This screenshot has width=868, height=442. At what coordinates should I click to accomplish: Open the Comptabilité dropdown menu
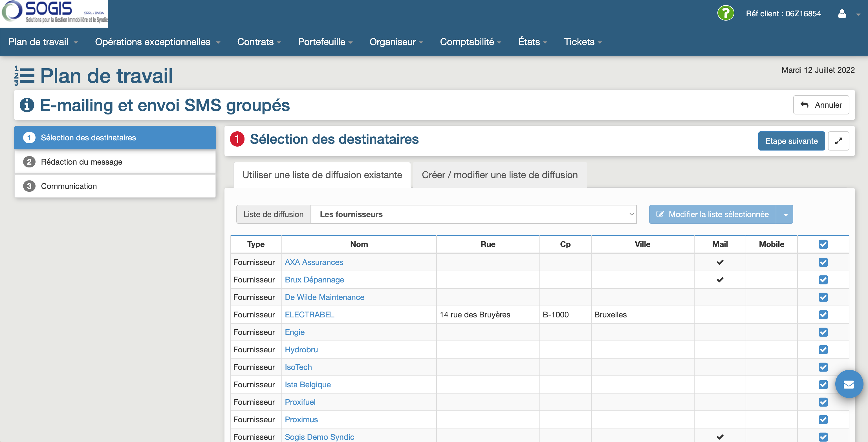coord(470,42)
